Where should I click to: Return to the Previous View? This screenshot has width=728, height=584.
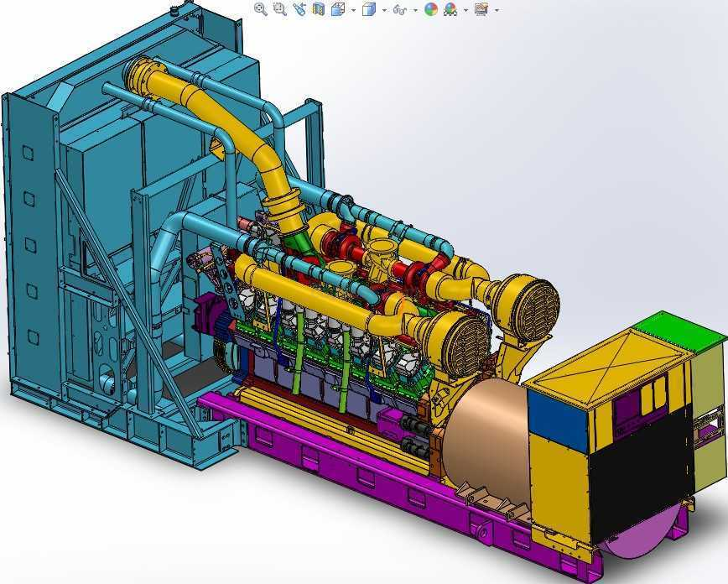pos(299,9)
